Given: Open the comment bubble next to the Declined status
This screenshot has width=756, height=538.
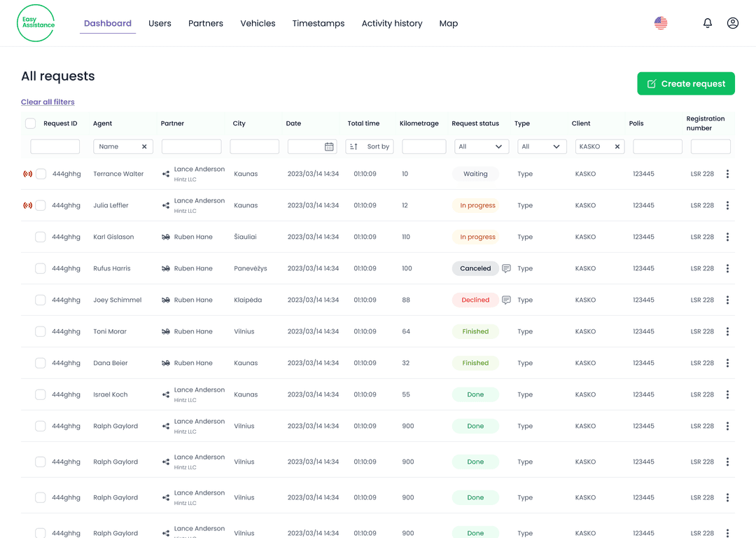Looking at the screenshot, I should click(x=506, y=300).
